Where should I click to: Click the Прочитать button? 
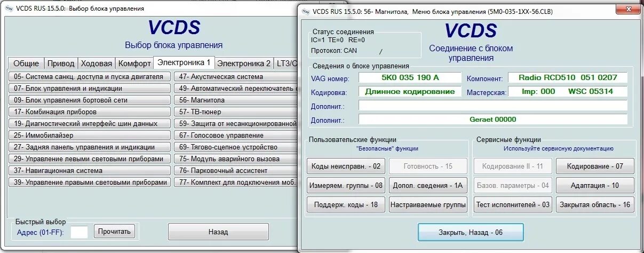[115, 231]
